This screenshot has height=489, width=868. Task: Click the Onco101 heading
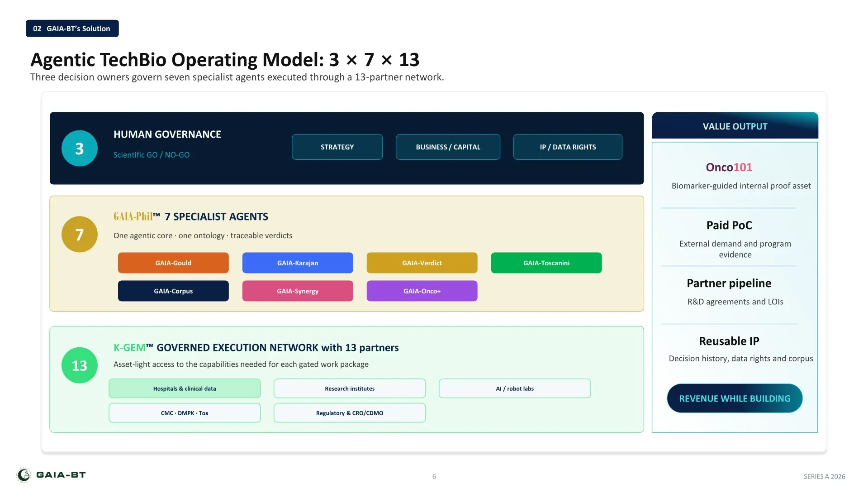point(729,167)
